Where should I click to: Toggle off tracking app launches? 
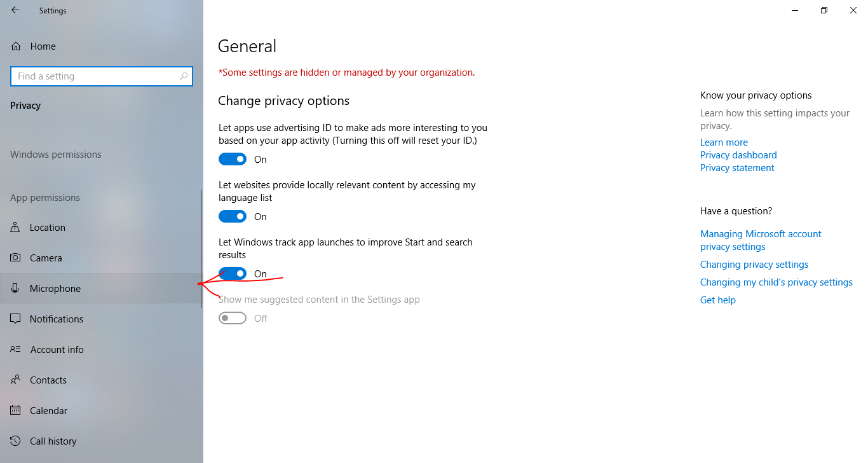pyautogui.click(x=233, y=274)
